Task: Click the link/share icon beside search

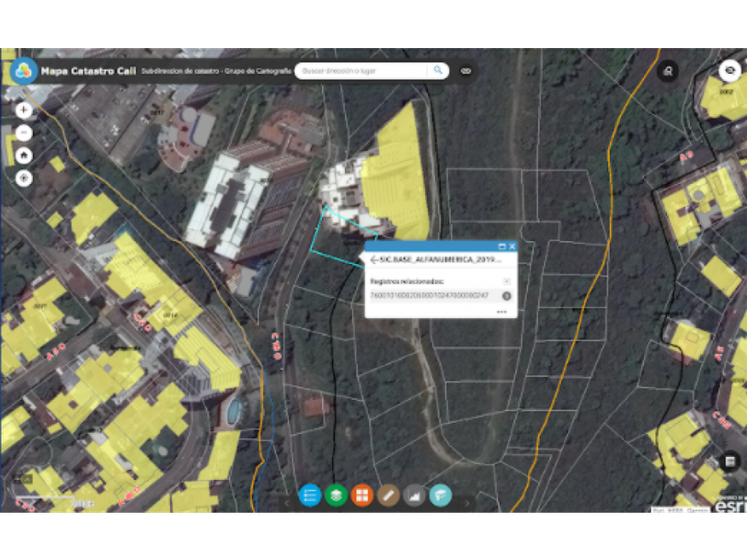Action: pos(465,70)
